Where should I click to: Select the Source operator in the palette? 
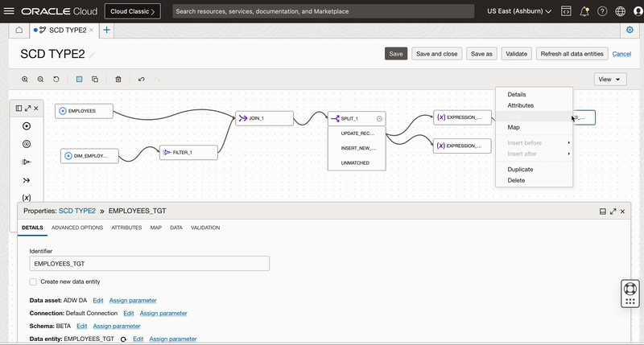27,126
